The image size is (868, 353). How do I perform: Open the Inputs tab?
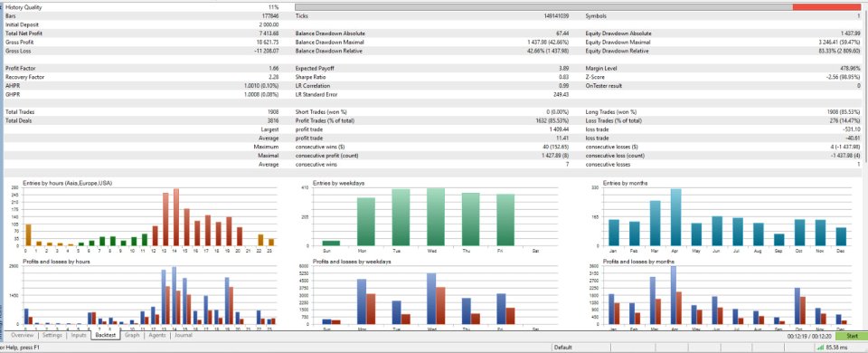click(x=79, y=335)
